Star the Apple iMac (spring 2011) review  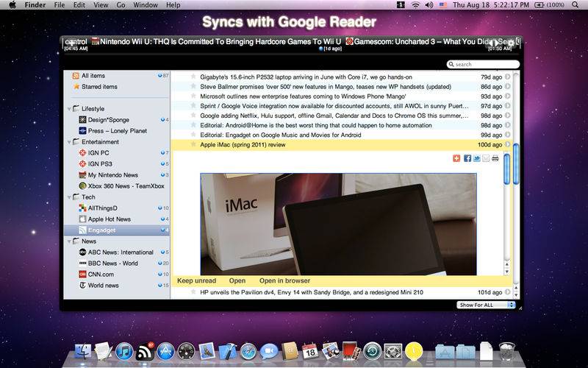coord(193,144)
